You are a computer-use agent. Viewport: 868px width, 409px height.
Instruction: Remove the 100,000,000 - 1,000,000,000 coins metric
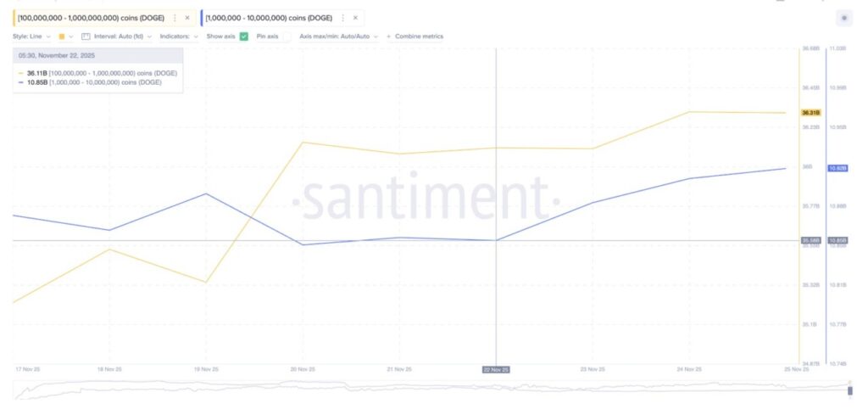coord(187,17)
